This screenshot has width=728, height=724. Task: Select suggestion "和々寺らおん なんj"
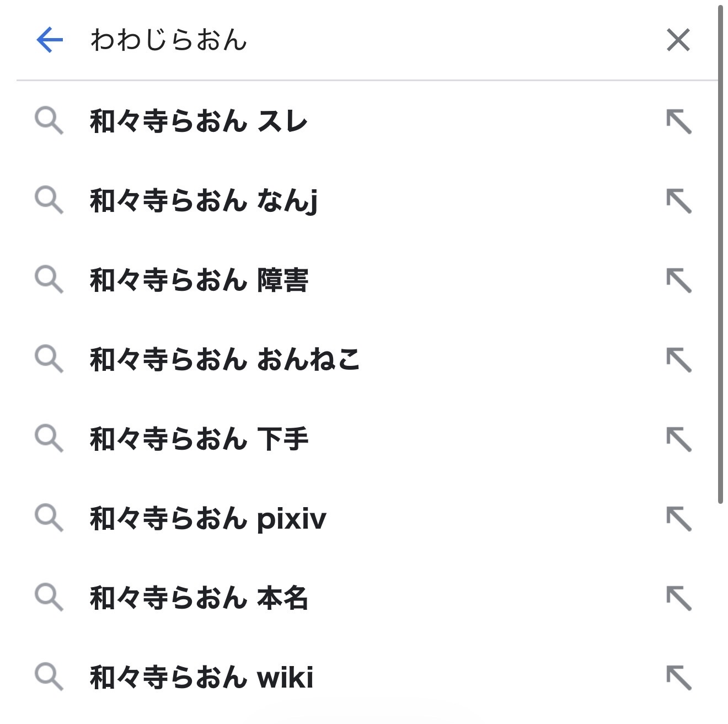[x=204, y=201]
